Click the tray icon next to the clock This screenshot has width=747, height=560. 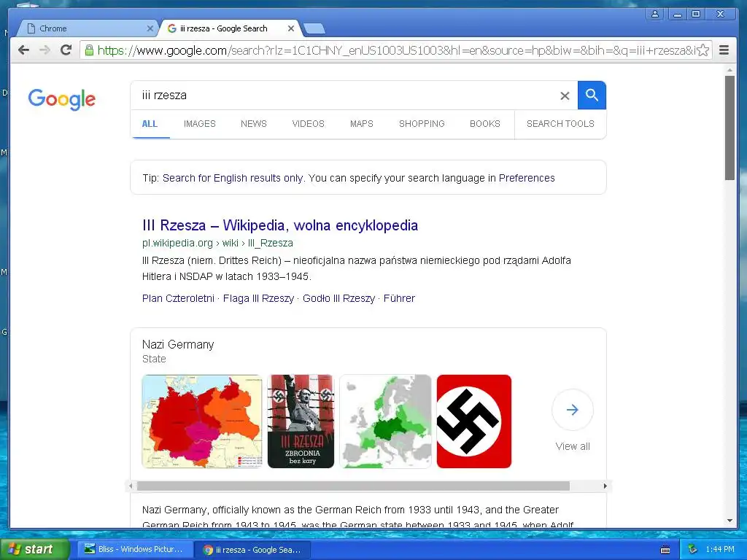click(x=692, y=550)
